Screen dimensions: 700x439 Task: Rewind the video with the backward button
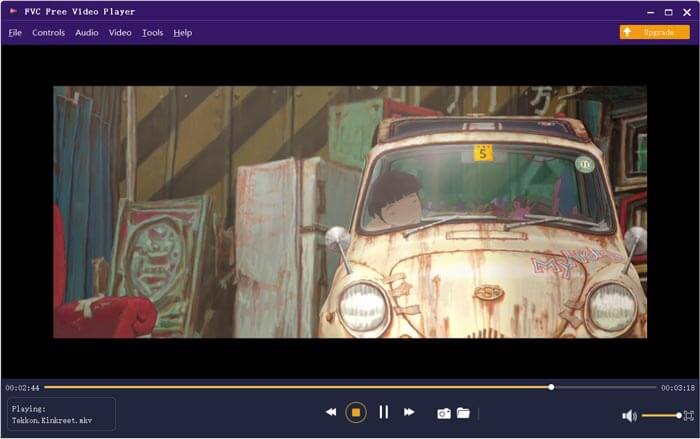pos(331,412)
